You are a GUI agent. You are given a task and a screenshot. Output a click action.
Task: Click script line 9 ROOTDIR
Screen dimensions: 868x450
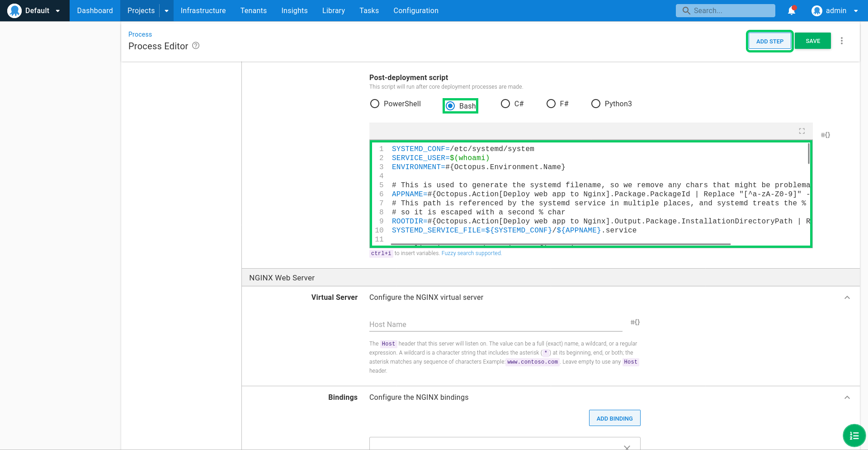click(601, 221)
